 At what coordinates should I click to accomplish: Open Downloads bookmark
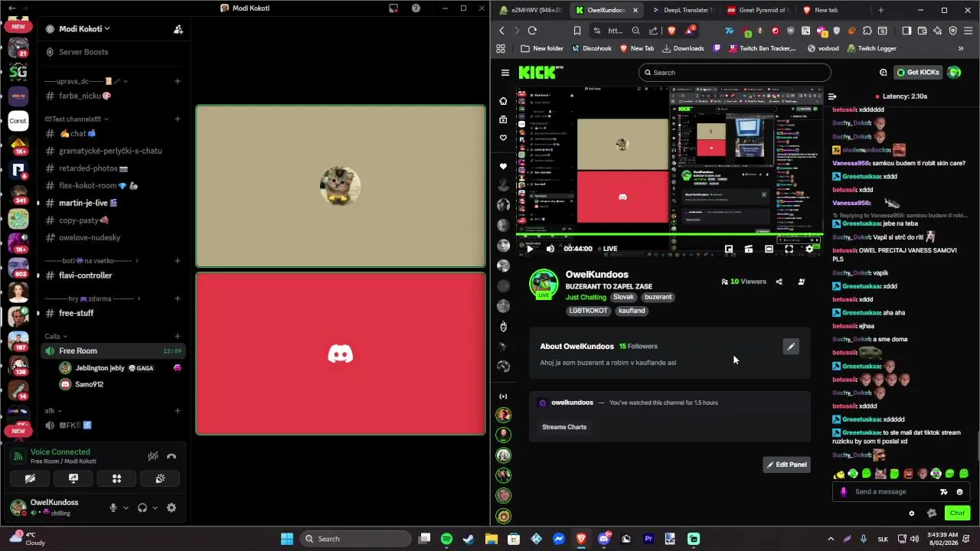pyautogui.click(x=683, y=48)
